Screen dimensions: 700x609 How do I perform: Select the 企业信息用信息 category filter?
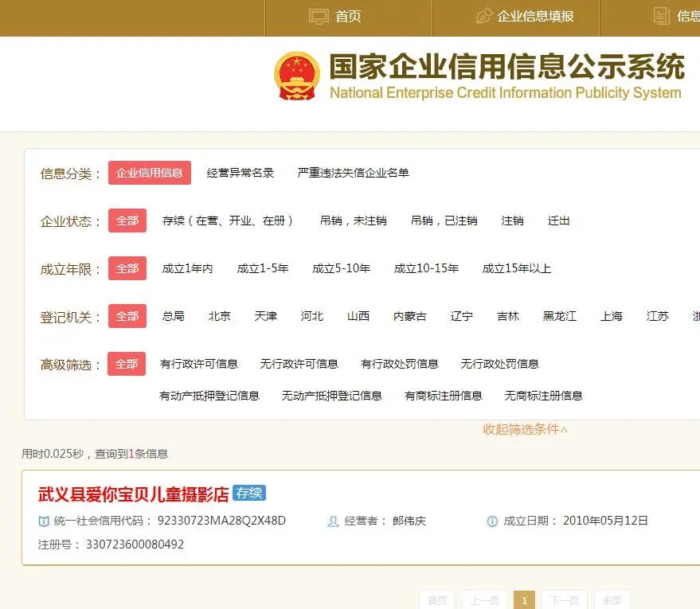tap(150, 173)
